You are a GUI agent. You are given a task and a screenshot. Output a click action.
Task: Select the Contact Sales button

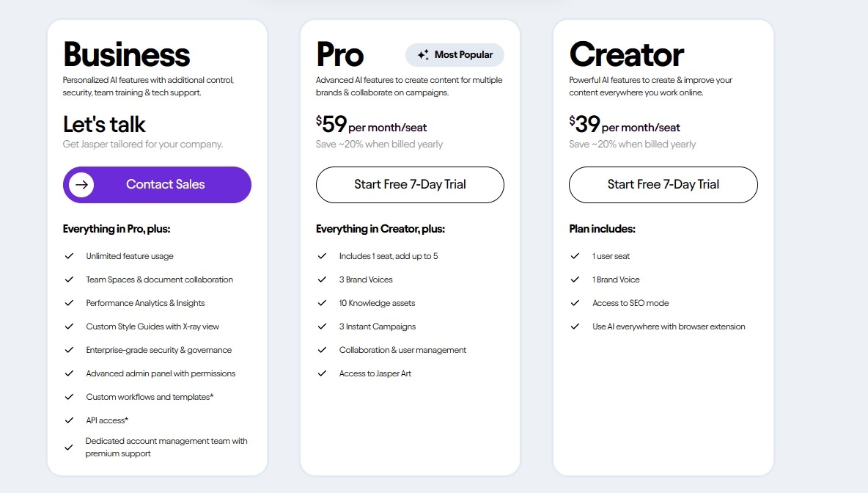[157, 185]
